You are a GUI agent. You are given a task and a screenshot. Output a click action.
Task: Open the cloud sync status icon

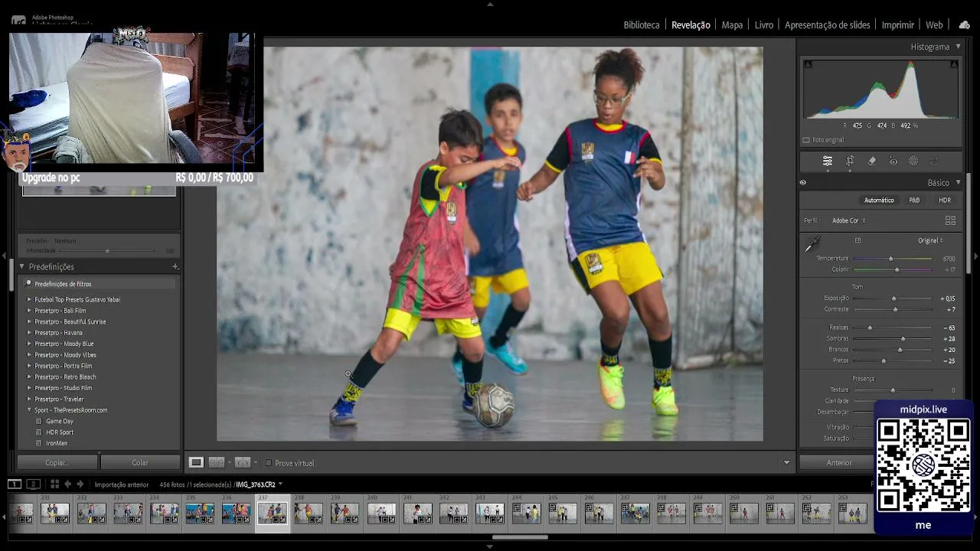point(964,25)
